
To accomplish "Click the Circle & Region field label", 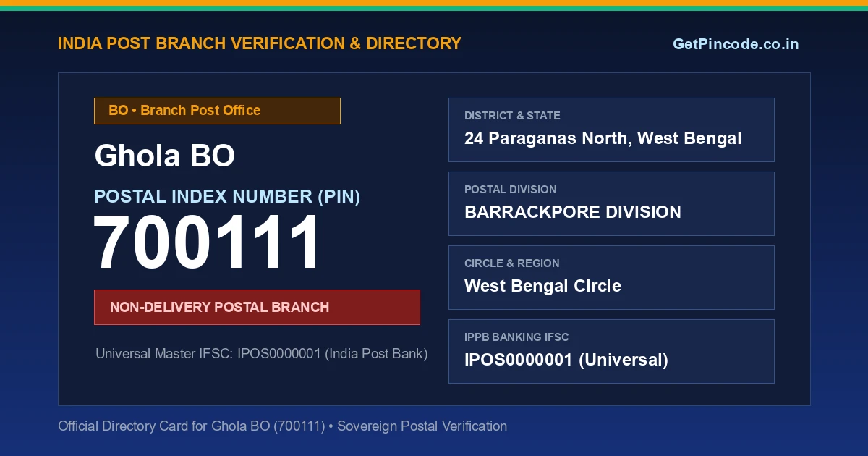I will click(x=512, y=263).
